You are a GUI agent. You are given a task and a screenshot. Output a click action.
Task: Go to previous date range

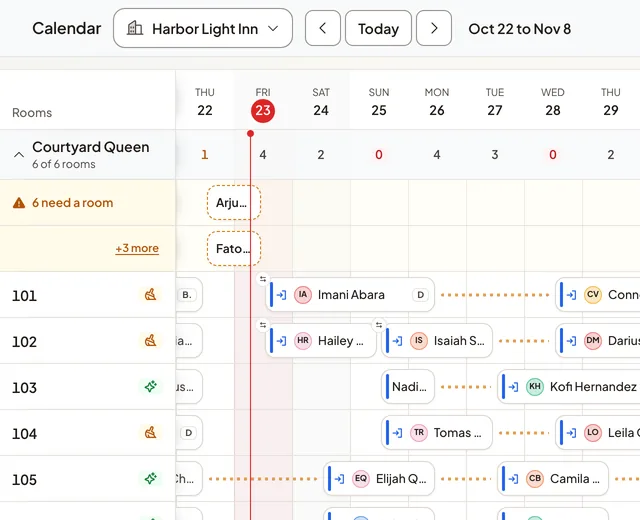pos(322,29)
